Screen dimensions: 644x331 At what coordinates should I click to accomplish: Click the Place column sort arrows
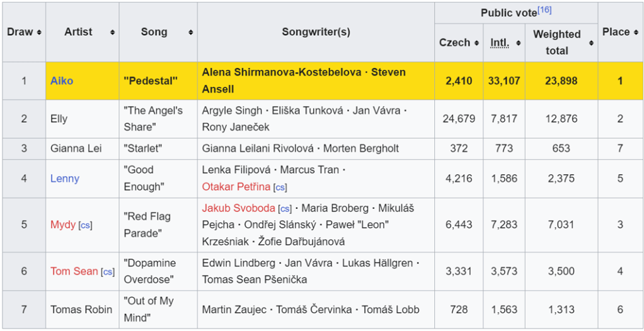636,32
